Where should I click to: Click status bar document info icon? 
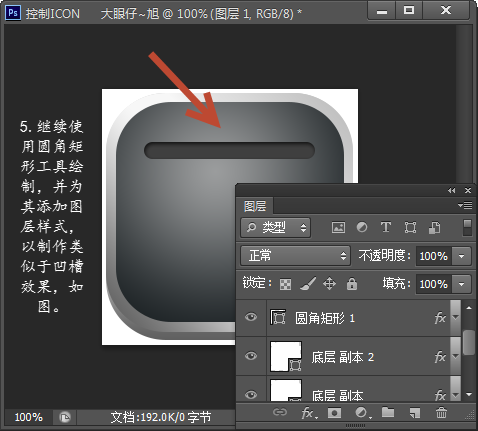coord(65,417)
